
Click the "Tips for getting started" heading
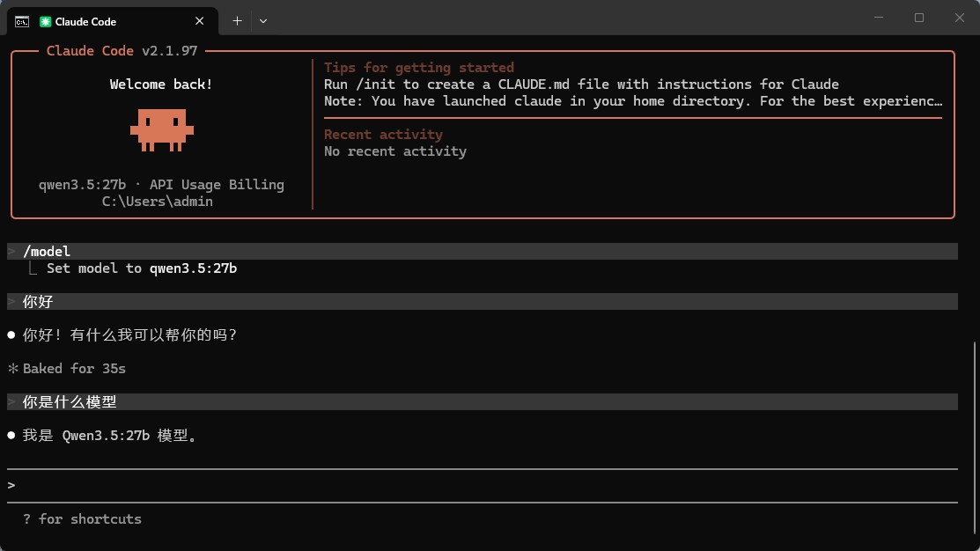(418, 68)
